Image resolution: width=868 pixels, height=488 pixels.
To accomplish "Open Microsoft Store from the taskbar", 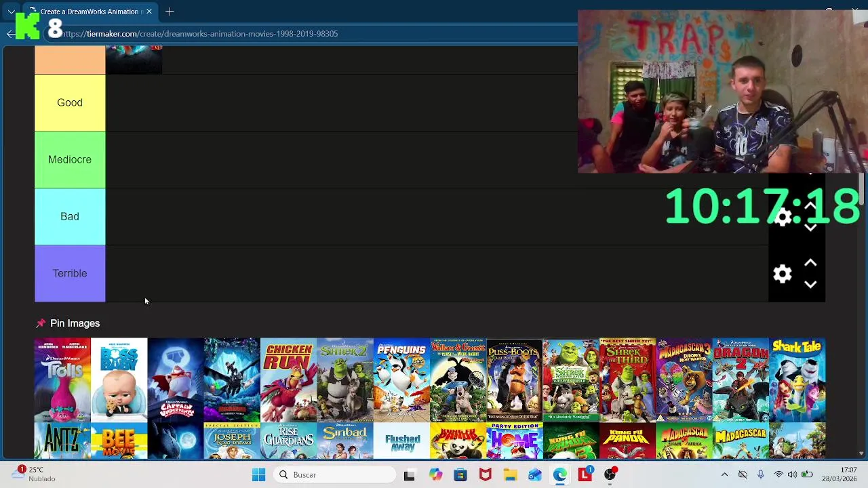I will [460, 475].
